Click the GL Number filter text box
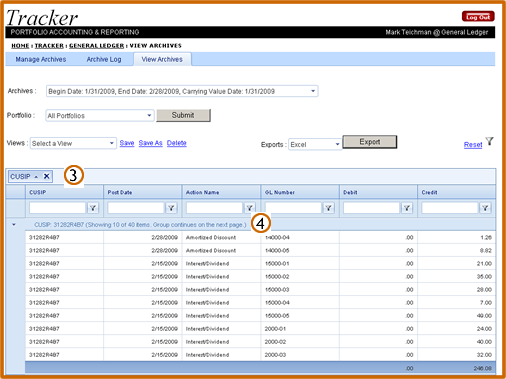The image size is (506, 379). [x=293, y=208]
